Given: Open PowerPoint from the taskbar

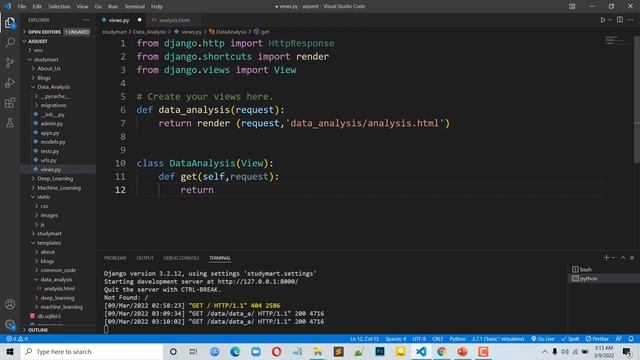Looking at the screenshot, I should pyautogui.click(x=462, y=351).
